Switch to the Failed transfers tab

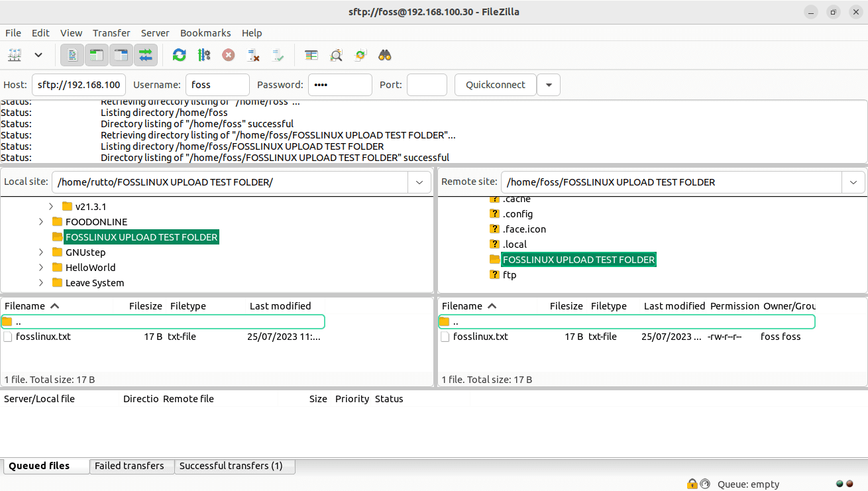131,466
